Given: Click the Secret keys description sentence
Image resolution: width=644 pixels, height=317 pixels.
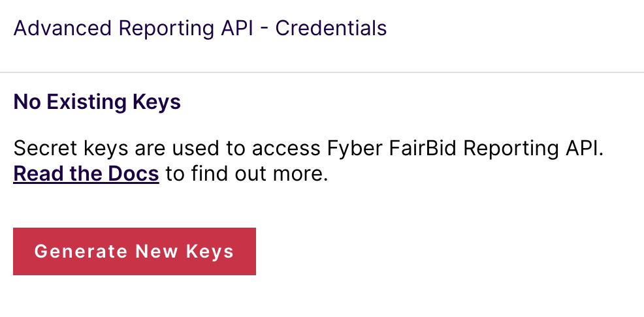Looking at the screenshot, I should [x=308, y=149].
